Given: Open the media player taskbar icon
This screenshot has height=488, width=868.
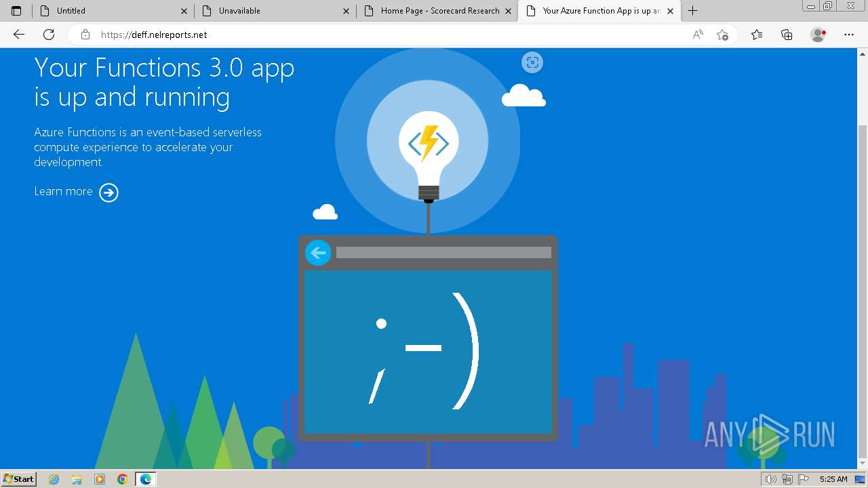Looking at the screenshot, I should pos(100,479).
